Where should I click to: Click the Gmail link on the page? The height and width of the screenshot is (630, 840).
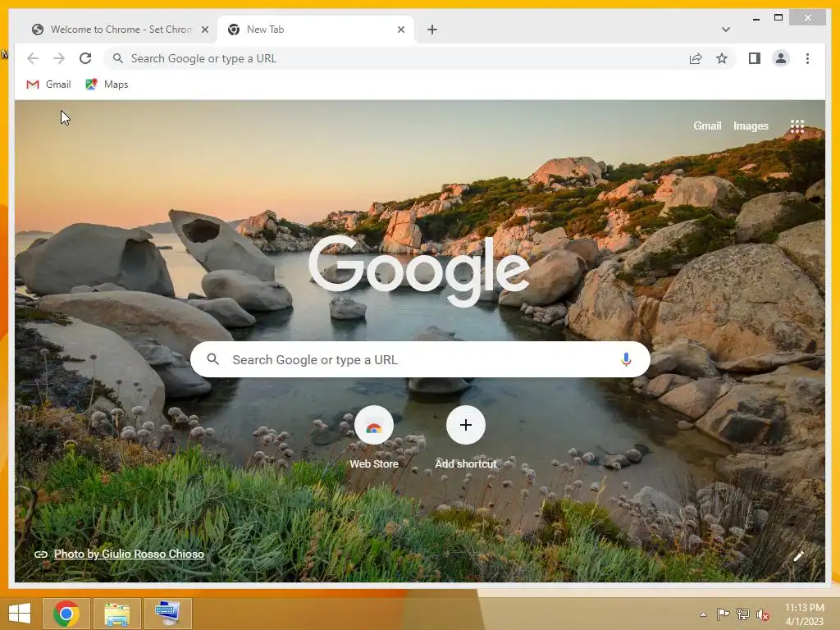[707, 126]
